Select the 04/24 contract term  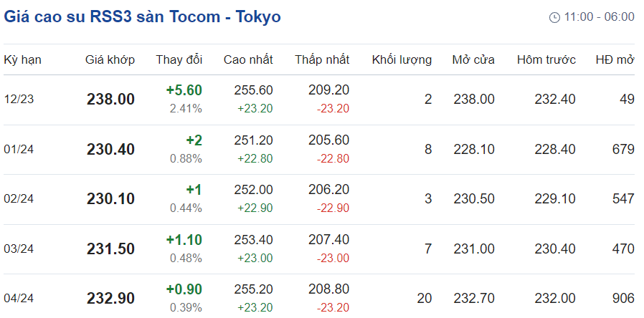pos(19,298)
